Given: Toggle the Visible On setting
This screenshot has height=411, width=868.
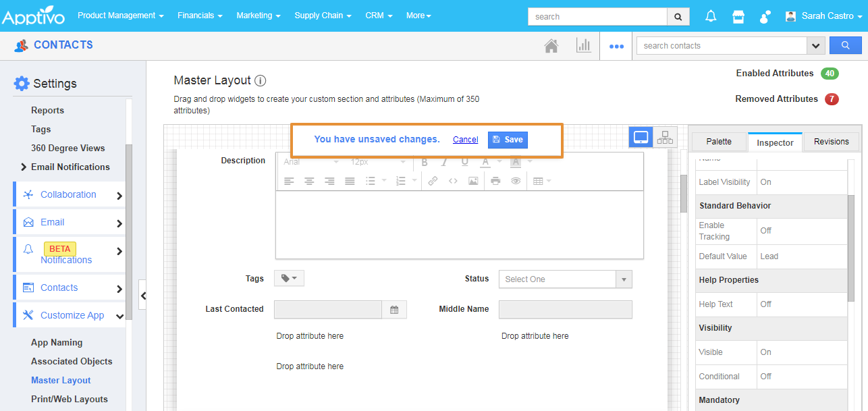Looking at the screenshot, I should pos(766,352).
